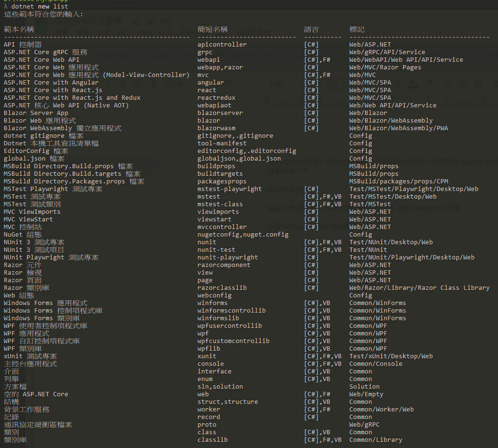The height and width of the screenshot is (448, 498).
Task: Click the 'razorclasslib' short name
Action: point(222,288)
